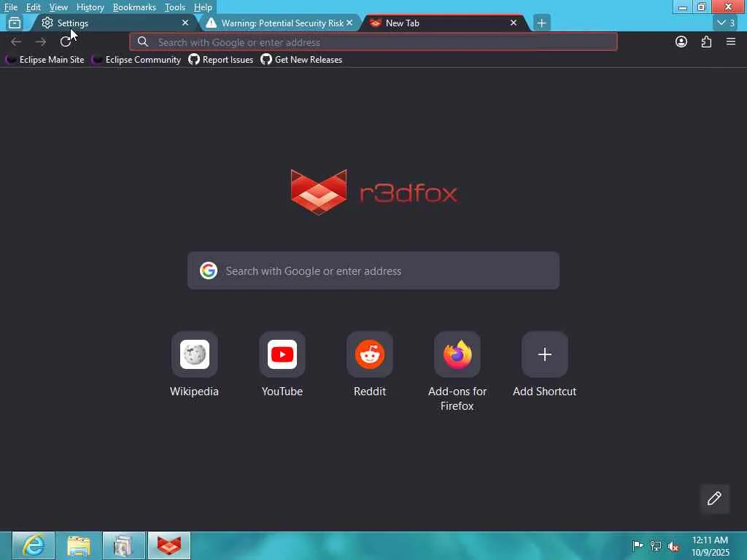This screenshot has height=560, width=747.
Task: Open Eclipse Community bookmark
Action: 136,60
